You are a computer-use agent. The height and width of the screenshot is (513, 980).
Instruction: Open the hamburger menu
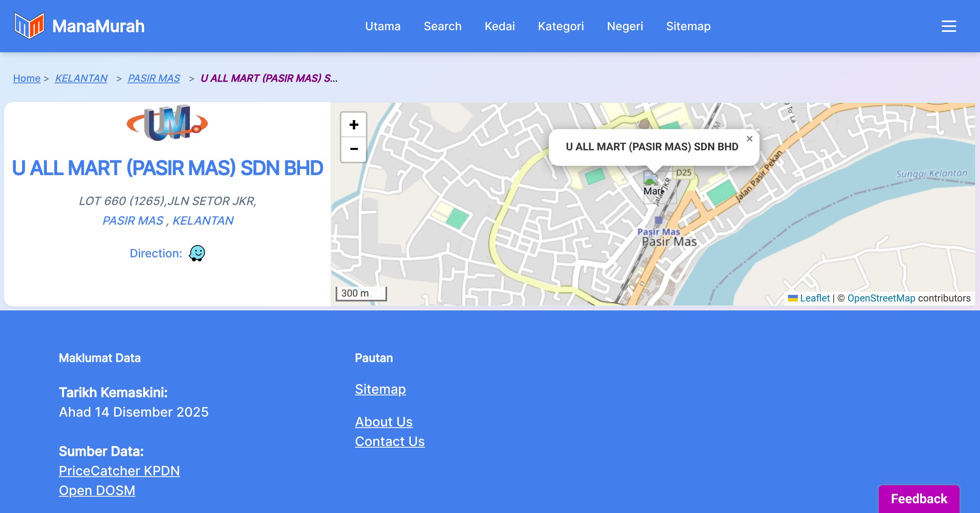click(x=949, y=26)
